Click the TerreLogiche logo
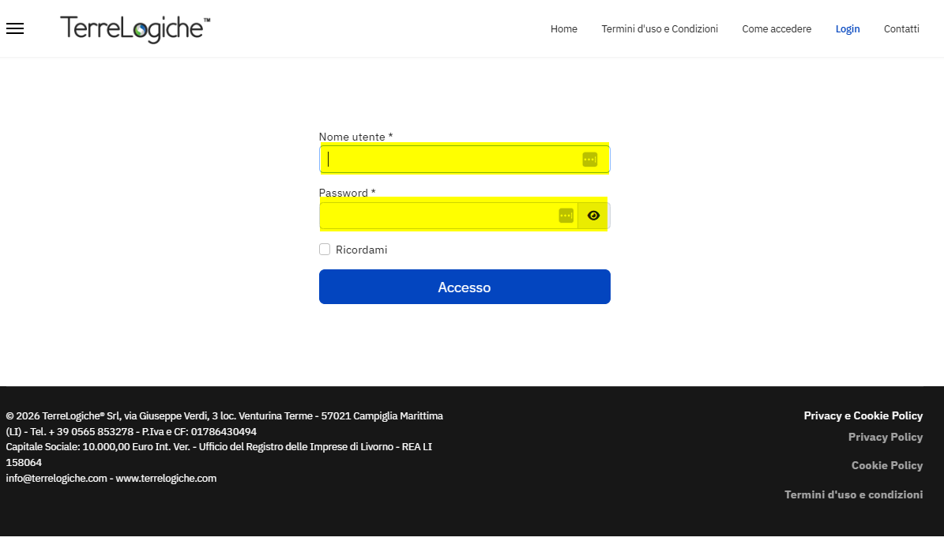The height and width of the screenshot is (560, 944). [135, 29]
